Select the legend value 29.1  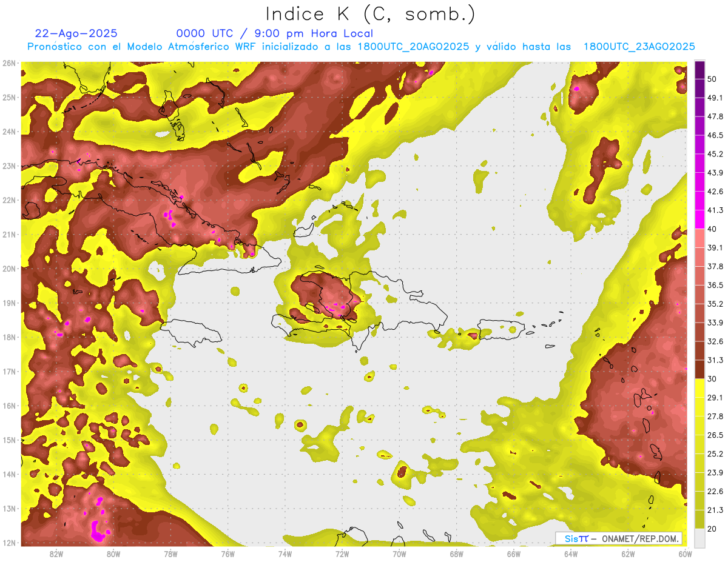[x=715, y=398]
